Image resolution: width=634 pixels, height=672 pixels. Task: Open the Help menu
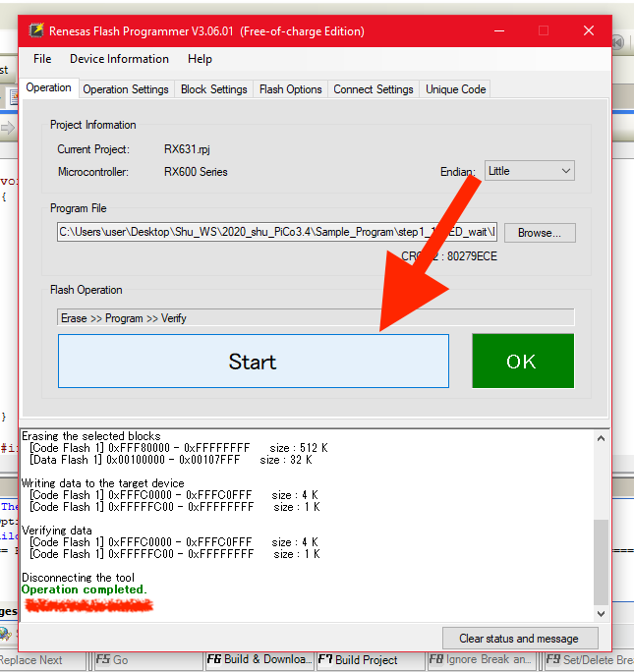click(200, 59)
